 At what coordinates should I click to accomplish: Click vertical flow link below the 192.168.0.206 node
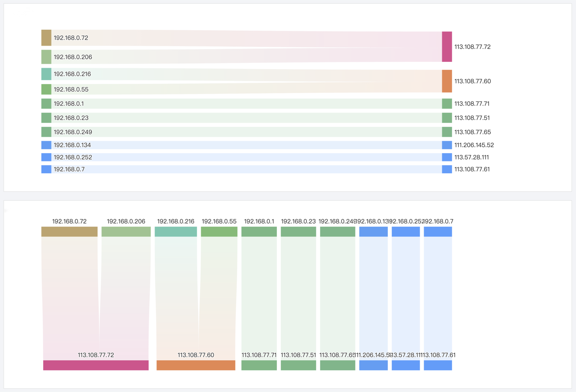125,288
